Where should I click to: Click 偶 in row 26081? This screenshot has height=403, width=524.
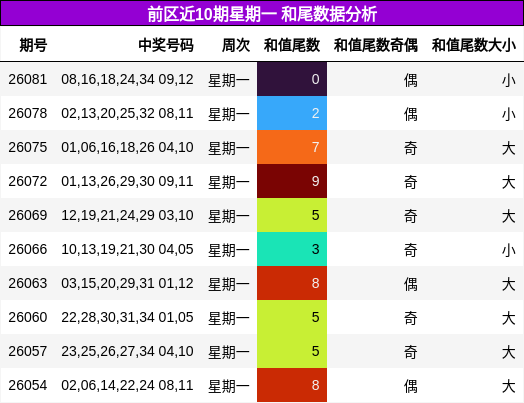(x=411, y=80)
